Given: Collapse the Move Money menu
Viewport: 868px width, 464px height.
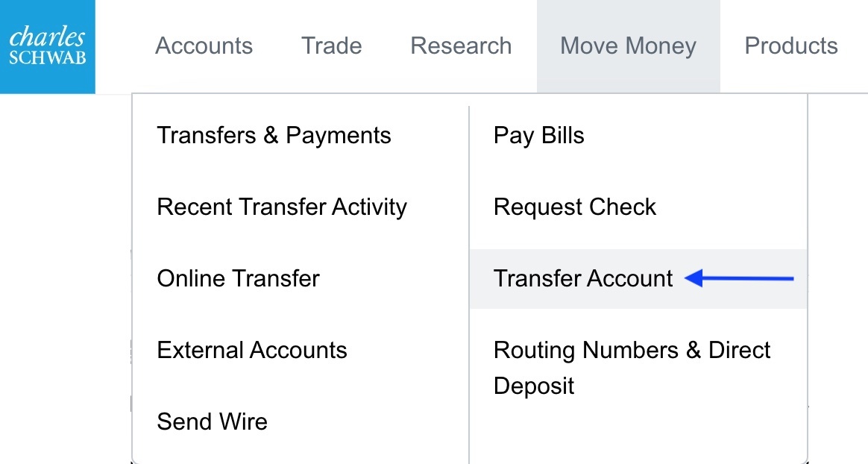Looking at the screenshot, I should 628,46.
